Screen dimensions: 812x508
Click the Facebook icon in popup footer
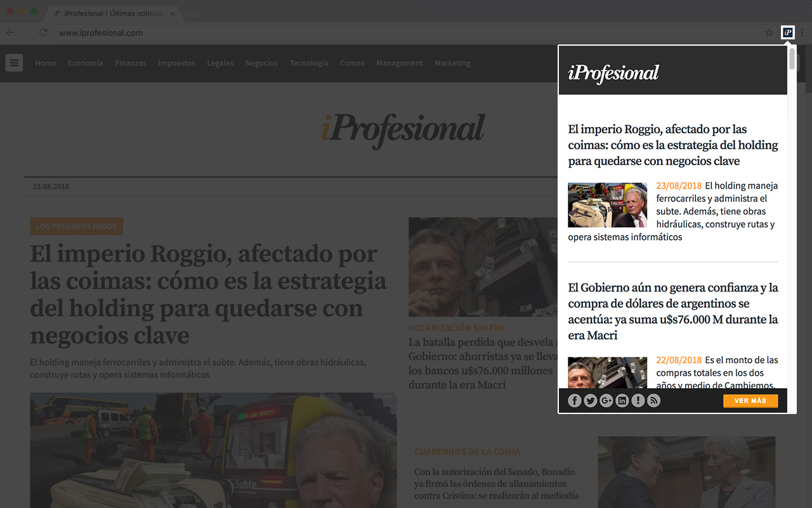point(575,401)
